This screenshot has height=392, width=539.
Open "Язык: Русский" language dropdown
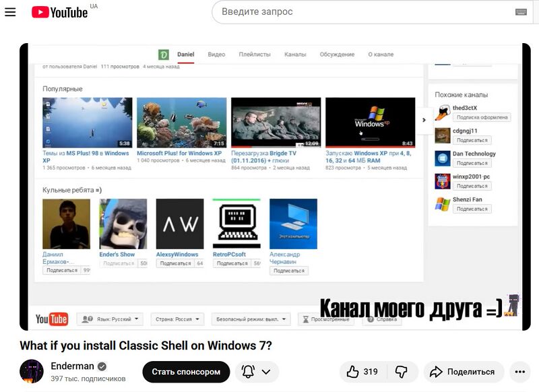110,319
